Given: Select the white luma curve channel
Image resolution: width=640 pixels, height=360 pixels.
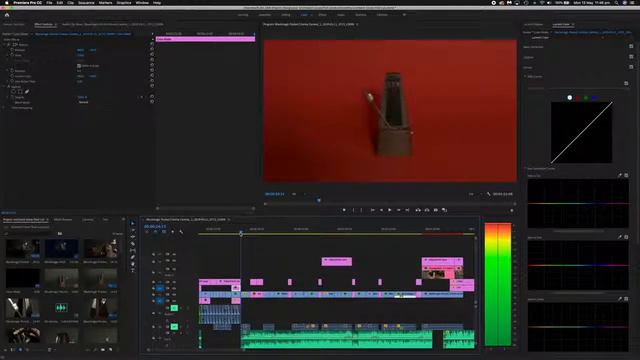Looking at the screenshot, I should 570,98.
